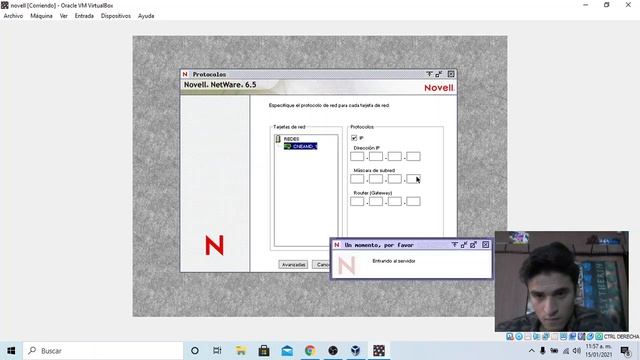Open the notification center icon

[x=625, y=351]
